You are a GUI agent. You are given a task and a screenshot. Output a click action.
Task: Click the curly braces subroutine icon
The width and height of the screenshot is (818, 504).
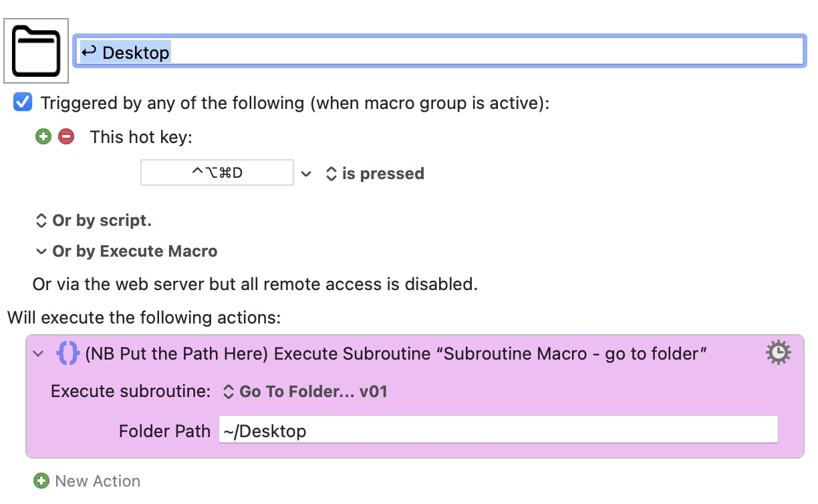tap(68, 353)
